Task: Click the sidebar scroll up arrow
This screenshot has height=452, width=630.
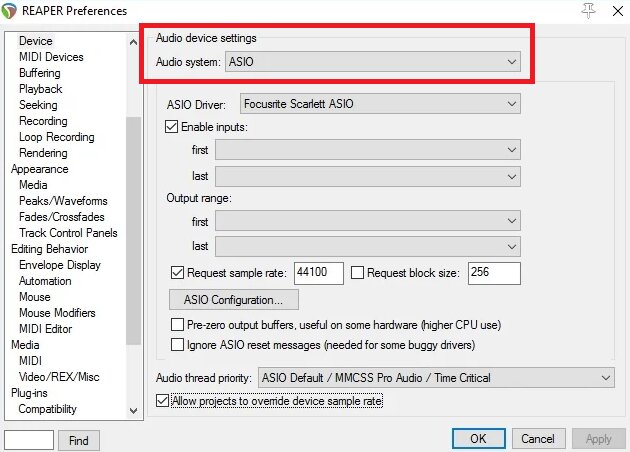Action: [x=133, y=42]
